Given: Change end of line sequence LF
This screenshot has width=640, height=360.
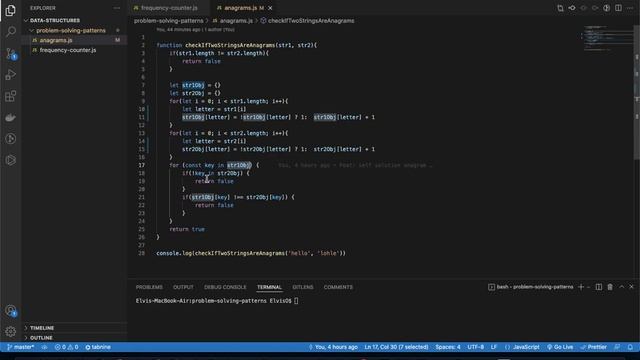Looking at the screenshot, I should (494, 347).
